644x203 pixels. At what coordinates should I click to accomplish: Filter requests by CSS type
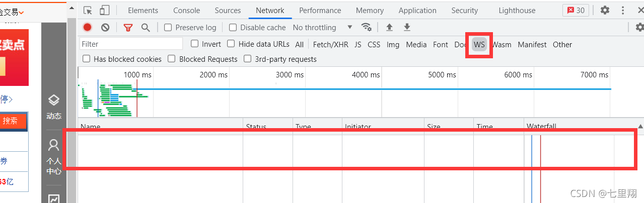[x=374, y=45]
